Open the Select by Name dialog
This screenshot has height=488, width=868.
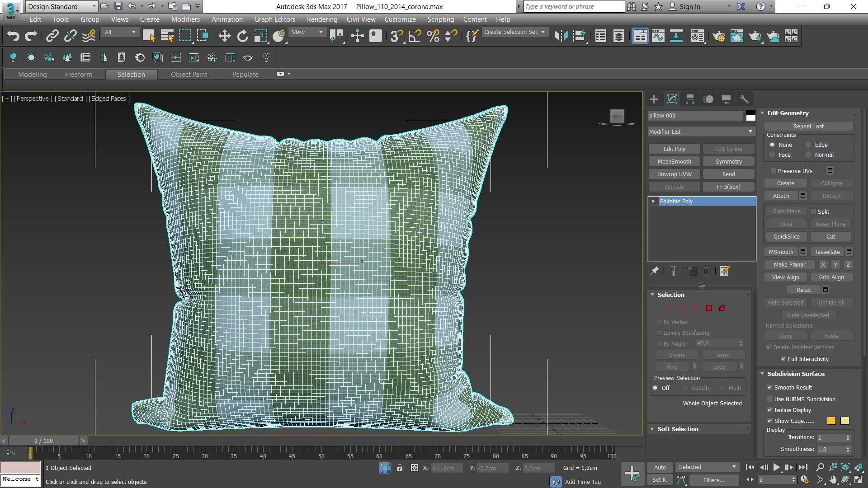[167, 36]
